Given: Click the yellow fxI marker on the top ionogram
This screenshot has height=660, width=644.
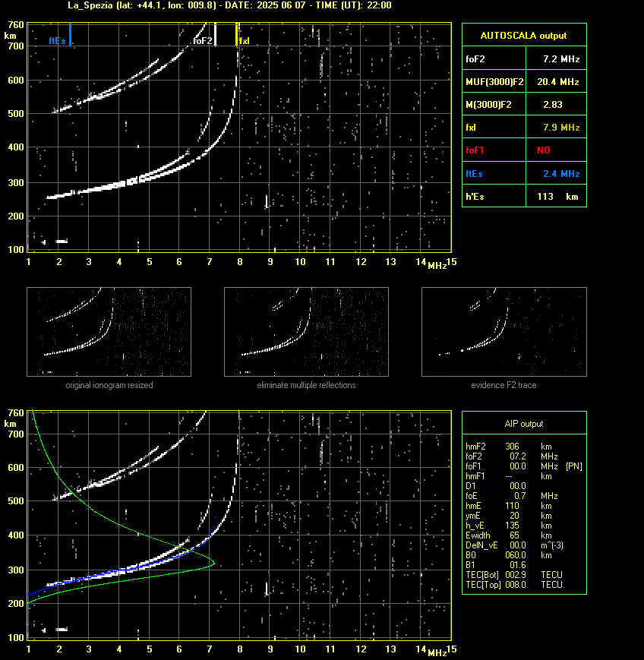Looking at the screenshot, I should [236, 34].
